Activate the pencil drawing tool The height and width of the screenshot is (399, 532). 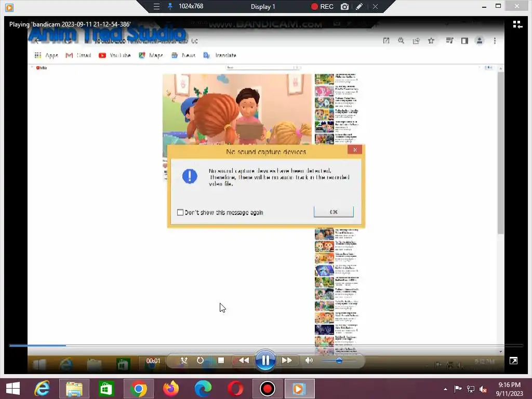[360, 6]
